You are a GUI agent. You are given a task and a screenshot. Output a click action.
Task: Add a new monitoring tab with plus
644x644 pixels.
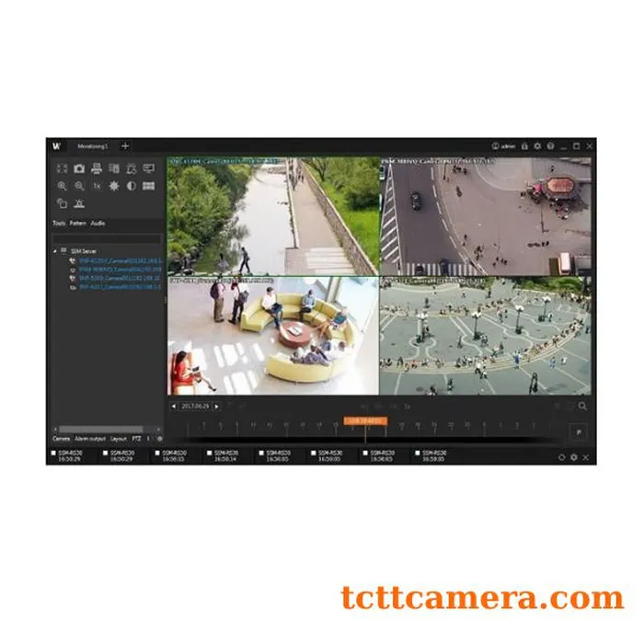125,146
